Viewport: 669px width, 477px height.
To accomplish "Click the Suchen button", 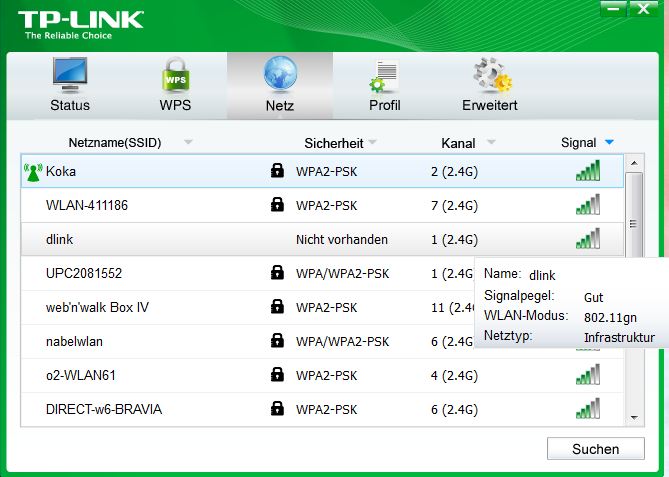I will (x=596, y=449).
